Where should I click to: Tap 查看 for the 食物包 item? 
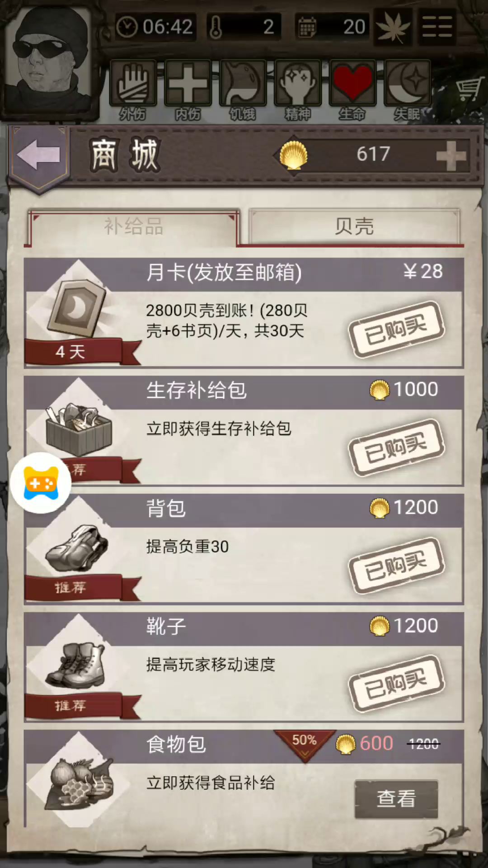click(x=396, y=798)
